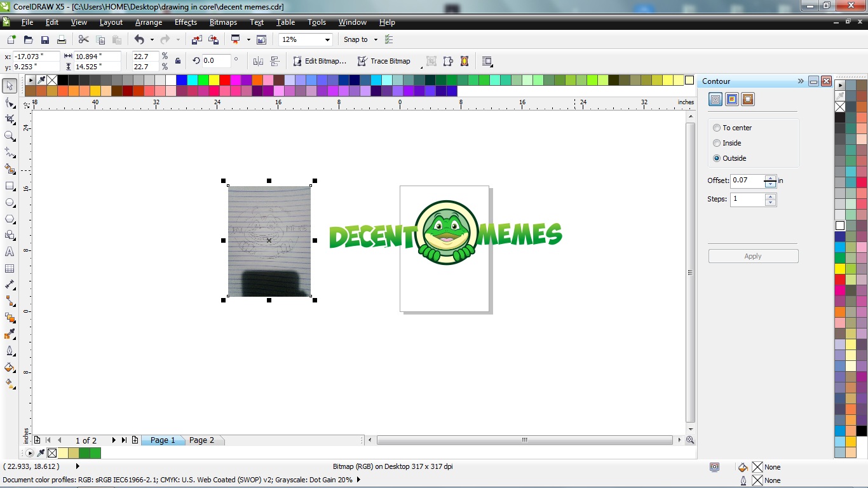
Task: Select the Table tool
Action: [x=10, y=269]
